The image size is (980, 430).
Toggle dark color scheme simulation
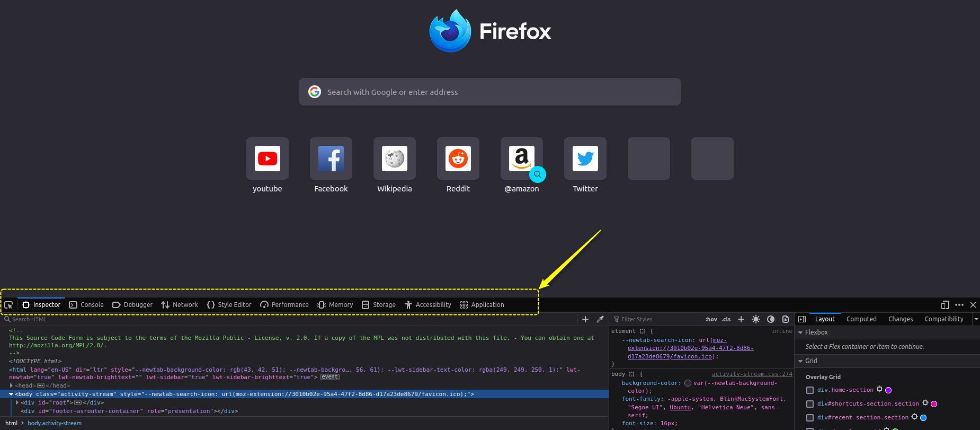771,319
